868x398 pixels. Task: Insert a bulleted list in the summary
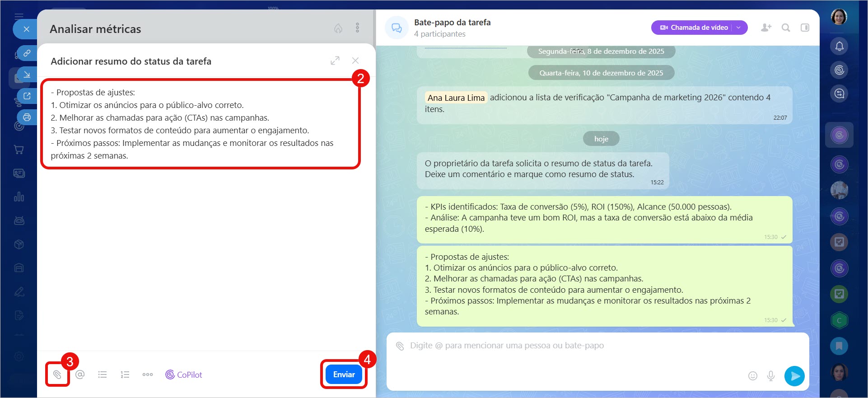point(103,375)
